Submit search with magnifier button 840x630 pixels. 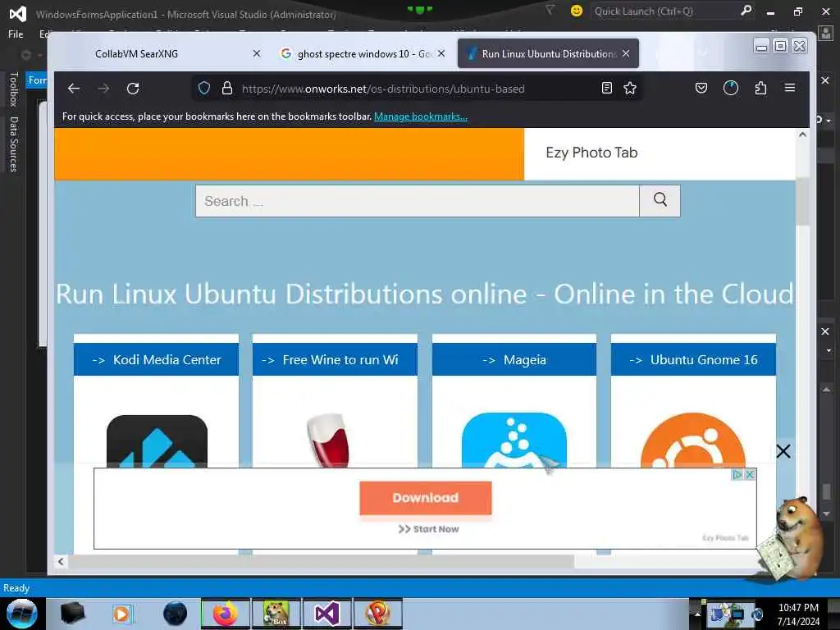(660, 200)
